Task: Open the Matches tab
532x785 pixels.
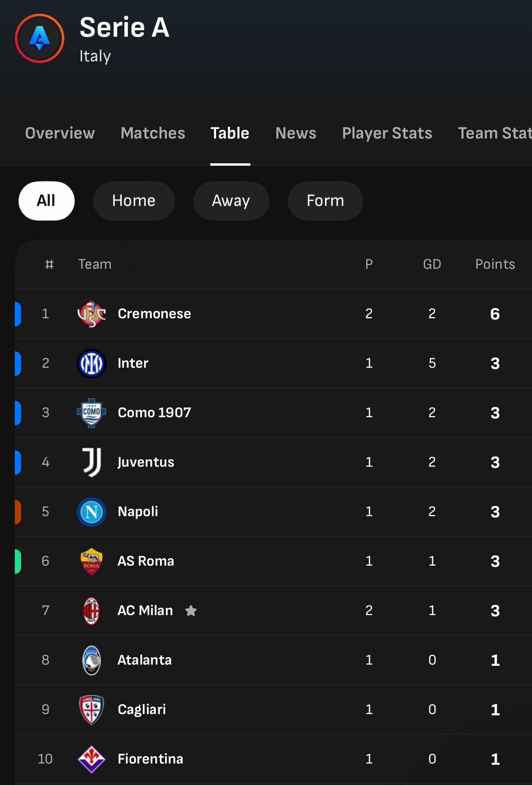Action: tap(153, 133)
